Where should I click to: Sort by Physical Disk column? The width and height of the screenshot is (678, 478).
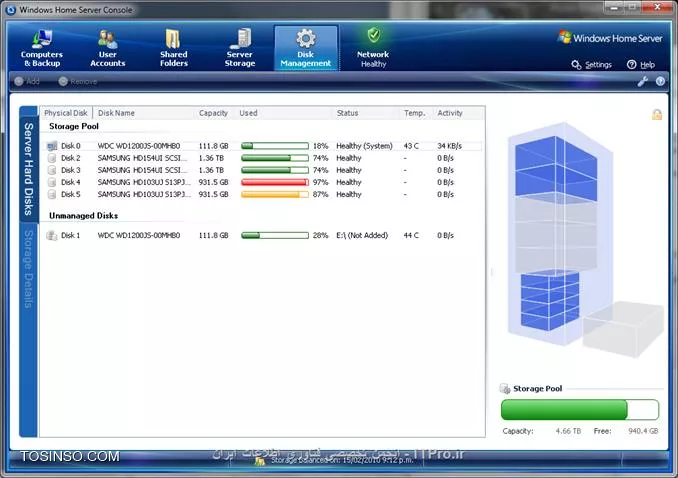pos(66,113)
